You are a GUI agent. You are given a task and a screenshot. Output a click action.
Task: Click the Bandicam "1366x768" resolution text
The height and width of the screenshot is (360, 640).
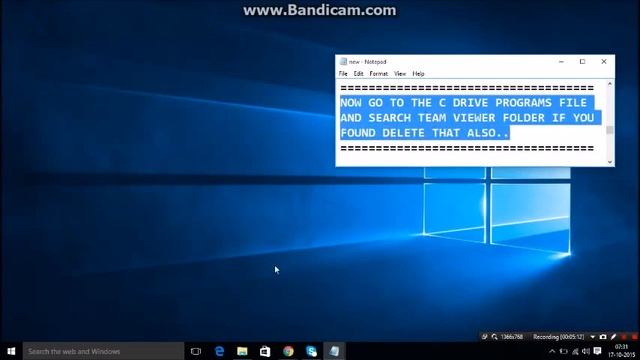pyautogui.click(x=511, y=337)
